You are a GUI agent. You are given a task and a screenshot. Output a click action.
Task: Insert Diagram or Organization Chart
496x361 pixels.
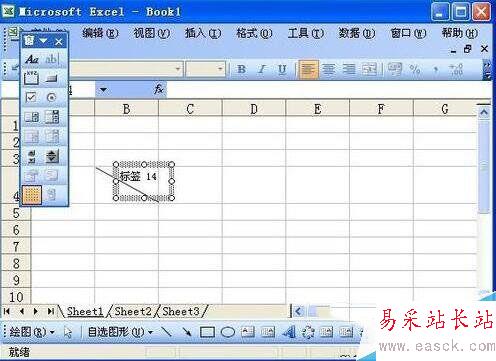(308, 332)
